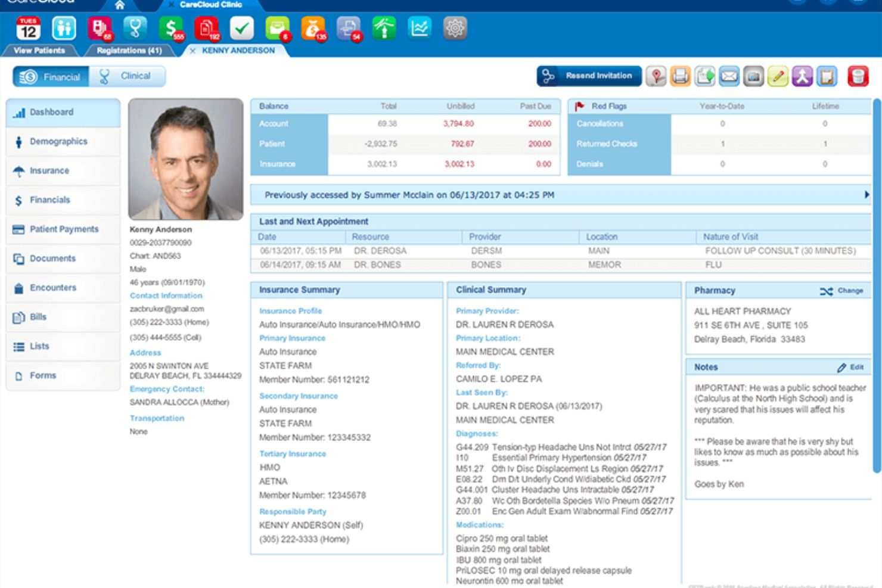Click the map pin location icon
882x588 pixels.
click(x=656, y=76)
